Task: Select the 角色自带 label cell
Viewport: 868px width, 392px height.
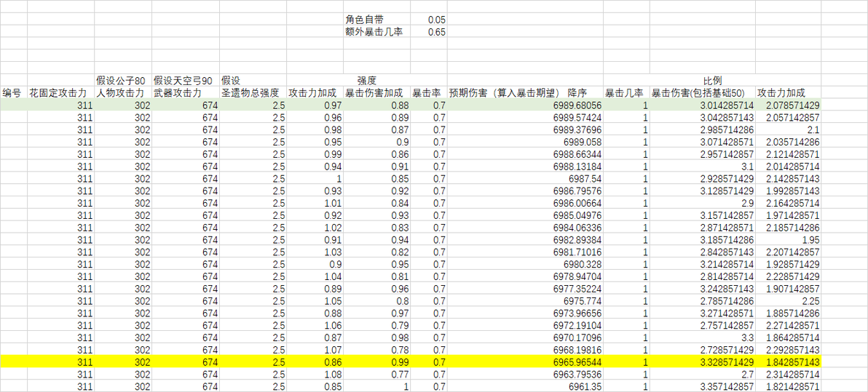Action: (376, 20)
